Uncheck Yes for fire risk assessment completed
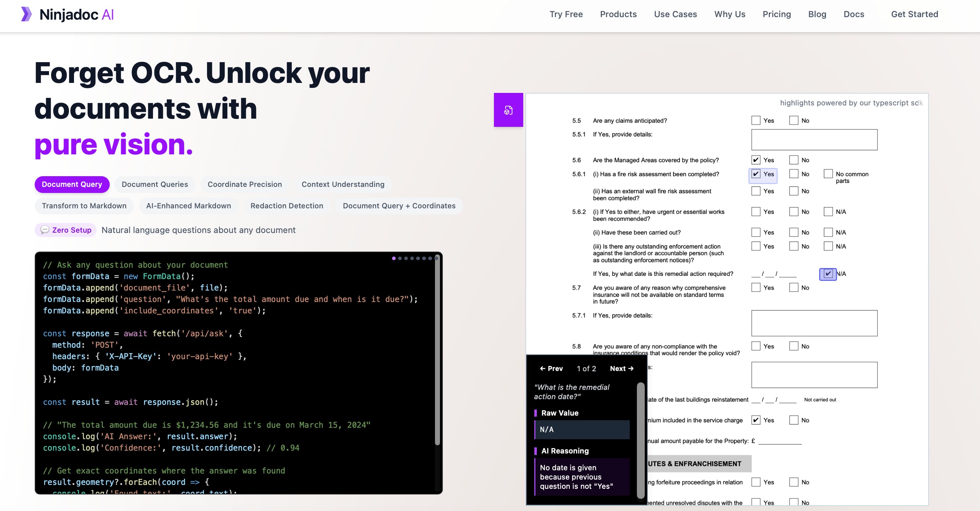Image resolution: width=980 pixels, height=511 pixels. 756,174
